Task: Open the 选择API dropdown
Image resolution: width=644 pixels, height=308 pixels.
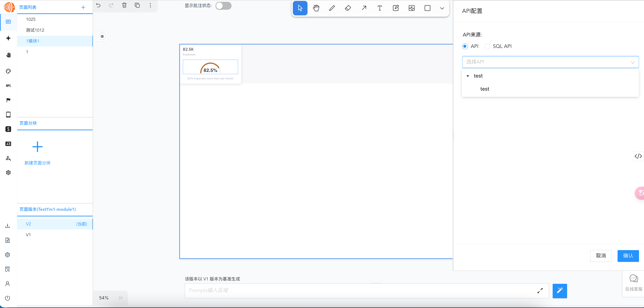Action: pos(550,62)
